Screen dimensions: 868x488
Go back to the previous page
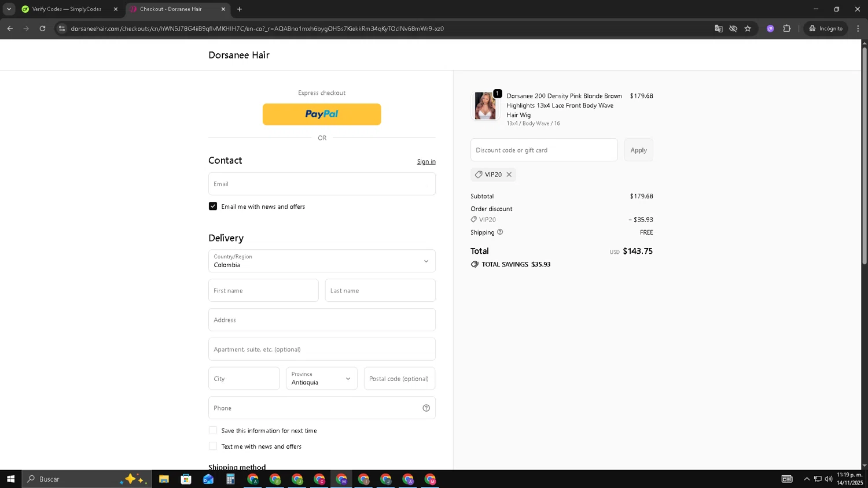pos(10,28)
